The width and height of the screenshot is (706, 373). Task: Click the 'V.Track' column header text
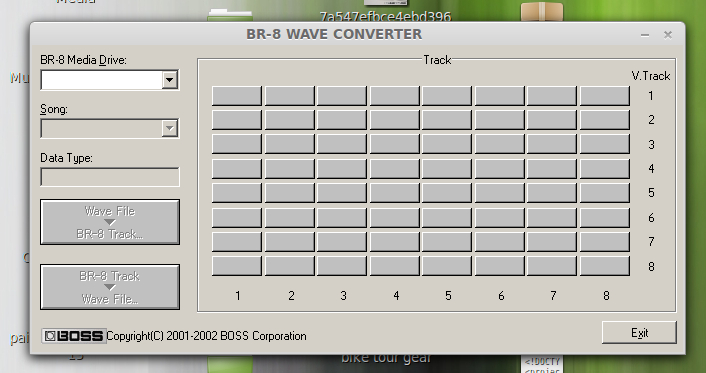pos(651,76)
